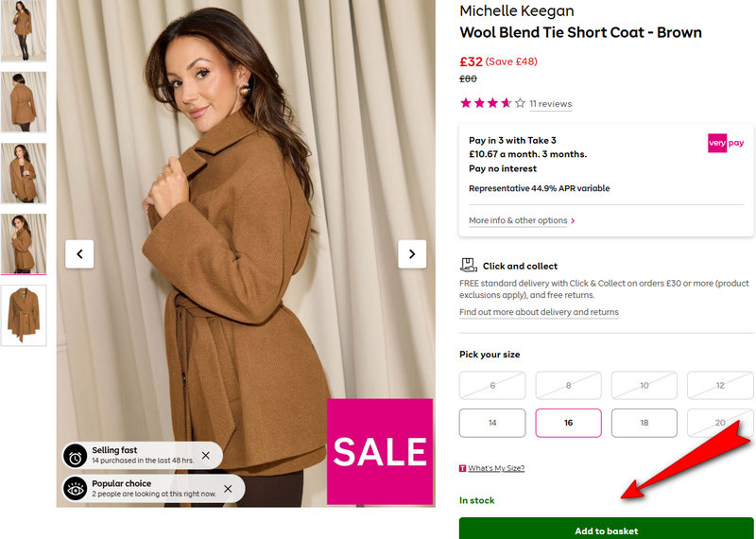756x539 pixels.
Task: Click the Click and collect icon
Action: coord(468,266)
